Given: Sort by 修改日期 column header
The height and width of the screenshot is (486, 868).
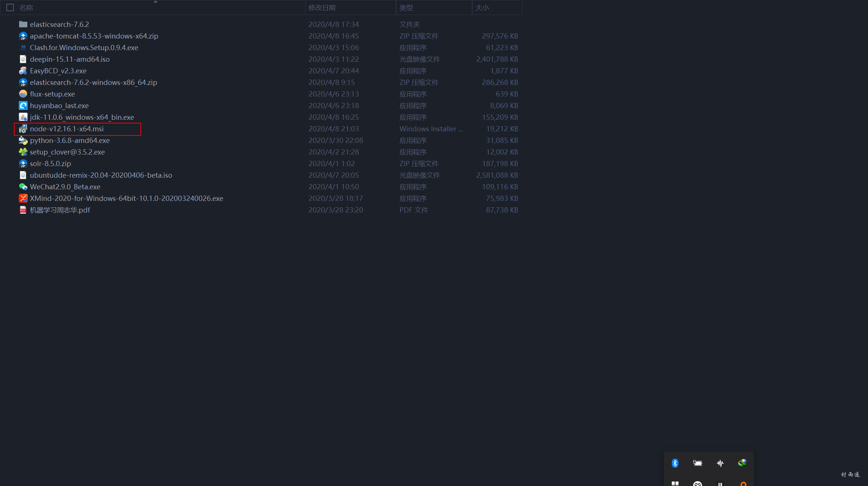Looking at the screenshot, I should click(x=322, y=7).
